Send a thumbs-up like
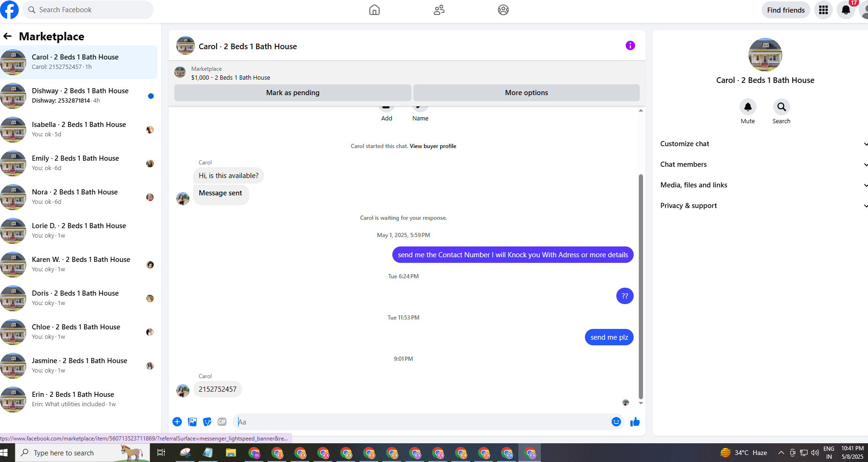This screenshot has height=462, width=868. (635, 422)
